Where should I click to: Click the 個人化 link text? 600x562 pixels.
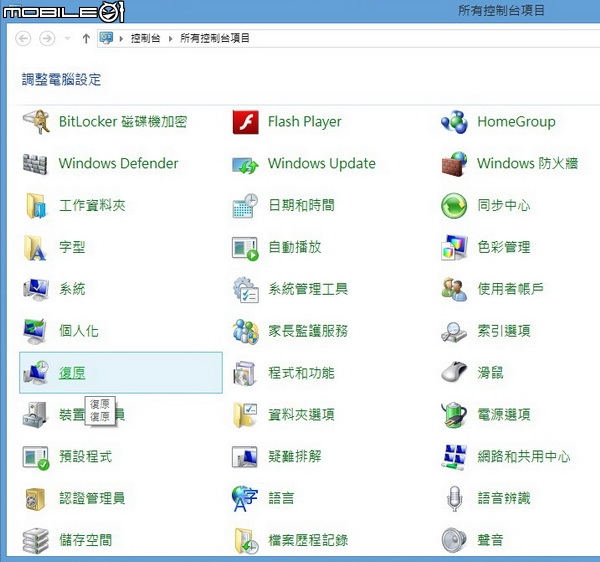coord(79,331)
